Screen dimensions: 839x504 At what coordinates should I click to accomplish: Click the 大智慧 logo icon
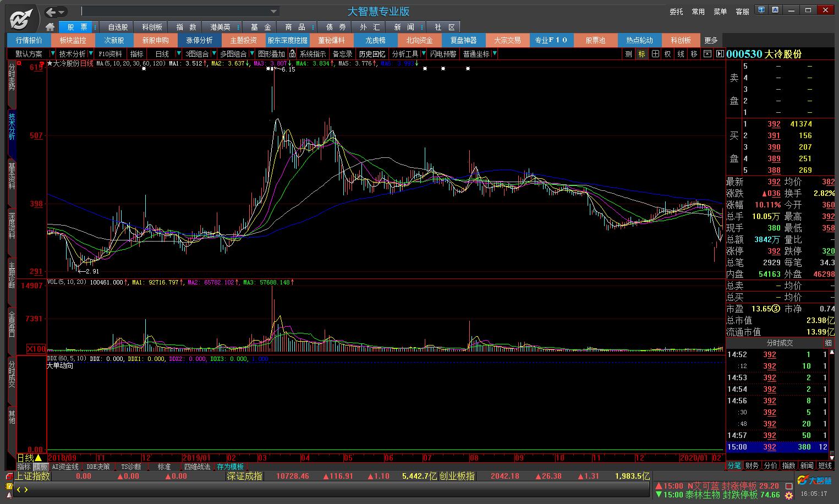click(x=20, y=18)
